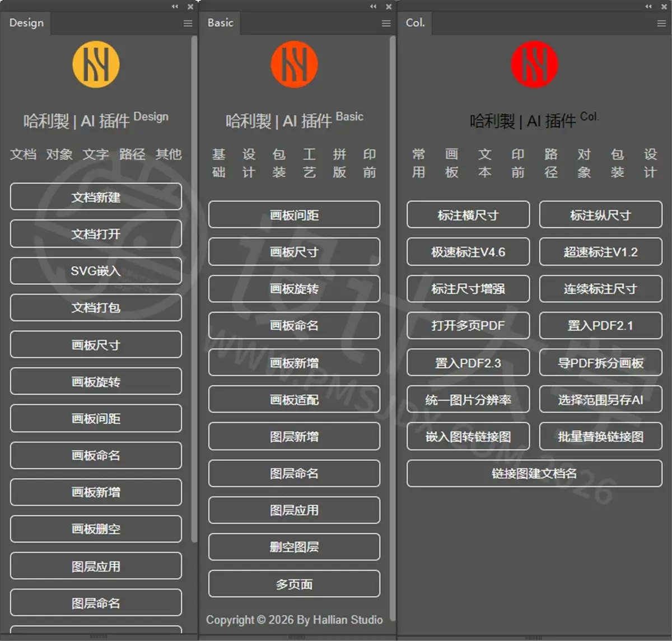Click the Design panel vertical scrollbar
Image resolution: width=672 pixels, height=641 pixels.
click(x=194, y=289)
